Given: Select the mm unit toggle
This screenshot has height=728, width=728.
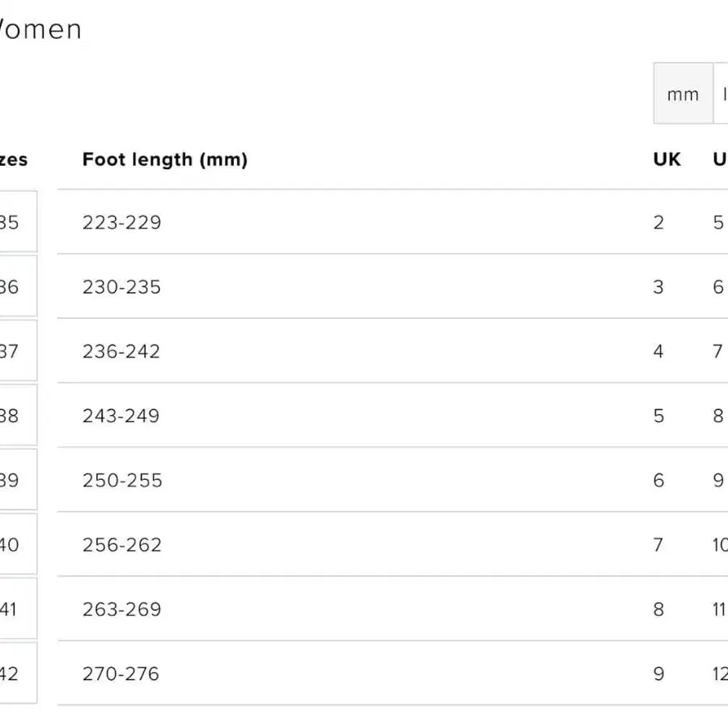Looking at the screenshot, I should 683,94.
